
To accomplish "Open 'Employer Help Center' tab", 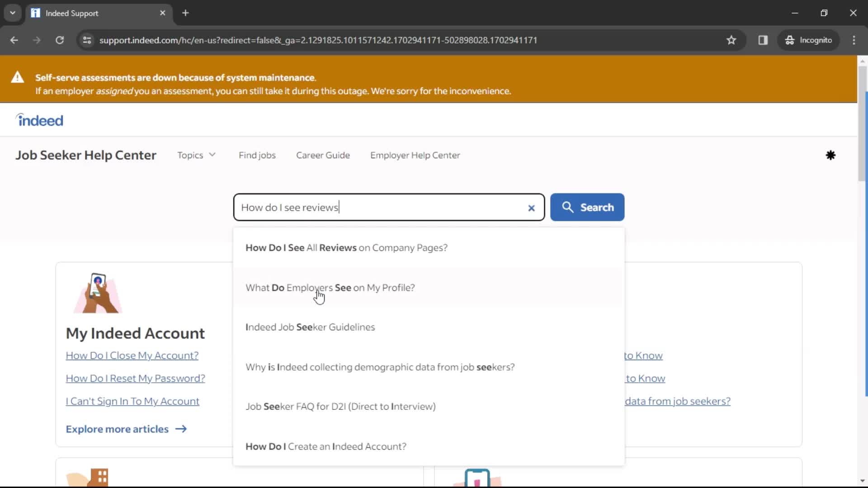I will point(415,155).
